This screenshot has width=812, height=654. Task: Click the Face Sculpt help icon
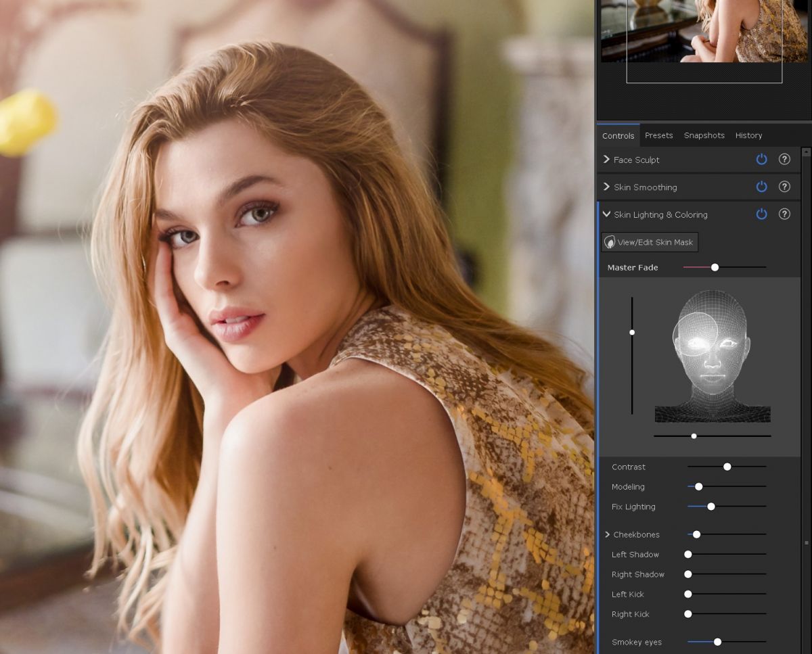click(784, 160)
